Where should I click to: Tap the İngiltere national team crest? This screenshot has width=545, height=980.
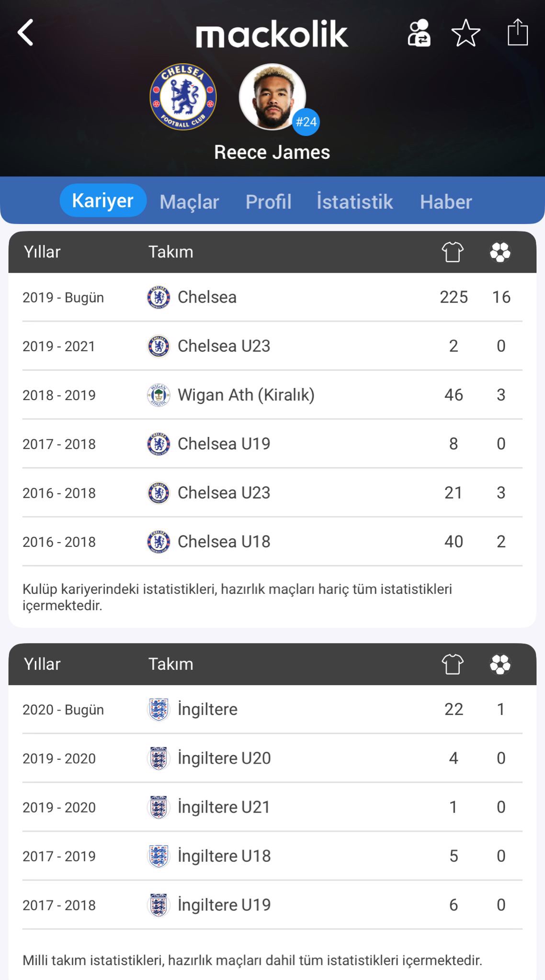(159, 710)
